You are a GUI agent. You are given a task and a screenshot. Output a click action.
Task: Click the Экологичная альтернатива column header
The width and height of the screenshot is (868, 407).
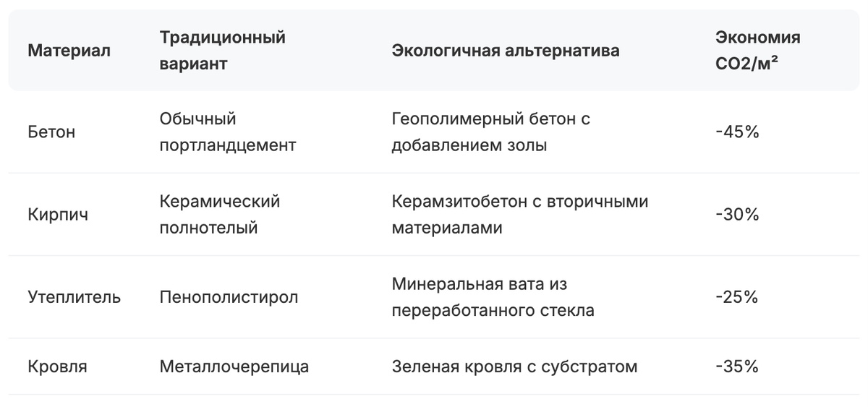(506, 51)
